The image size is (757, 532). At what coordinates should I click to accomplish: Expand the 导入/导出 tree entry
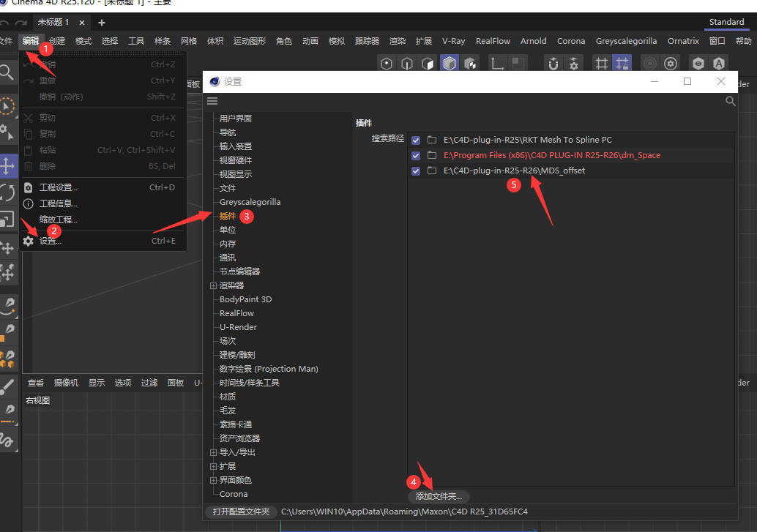pos(212,452)
